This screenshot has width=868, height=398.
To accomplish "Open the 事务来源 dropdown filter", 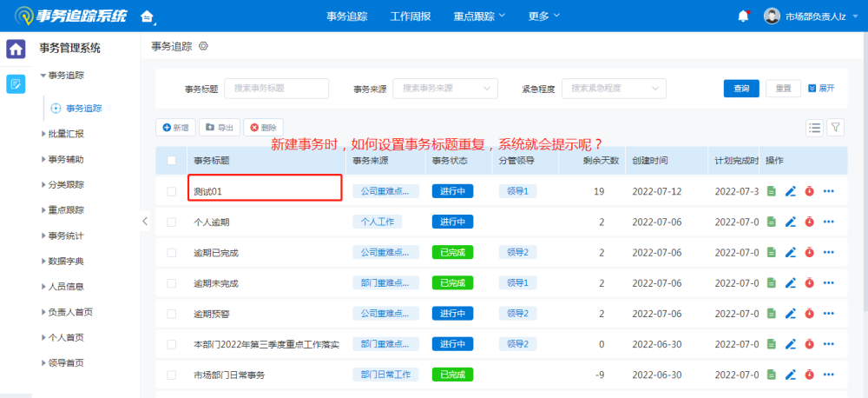I will (x=445, y=89).
